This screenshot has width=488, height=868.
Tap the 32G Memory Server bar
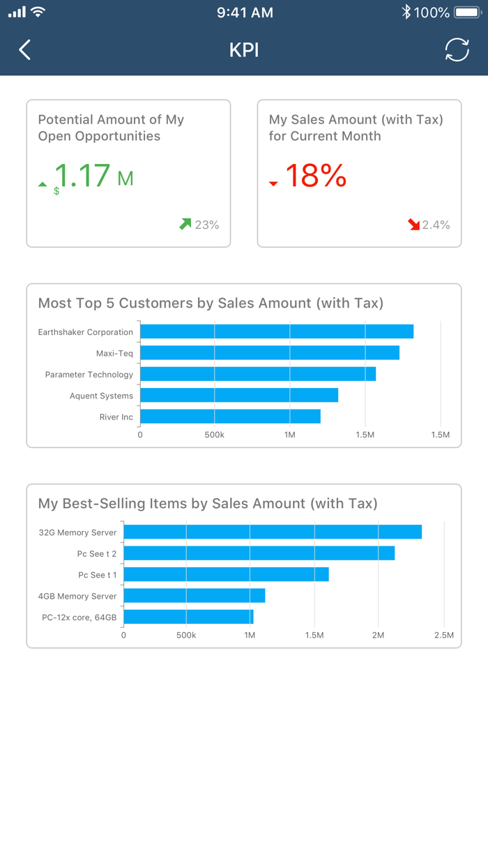click(272, 532)
